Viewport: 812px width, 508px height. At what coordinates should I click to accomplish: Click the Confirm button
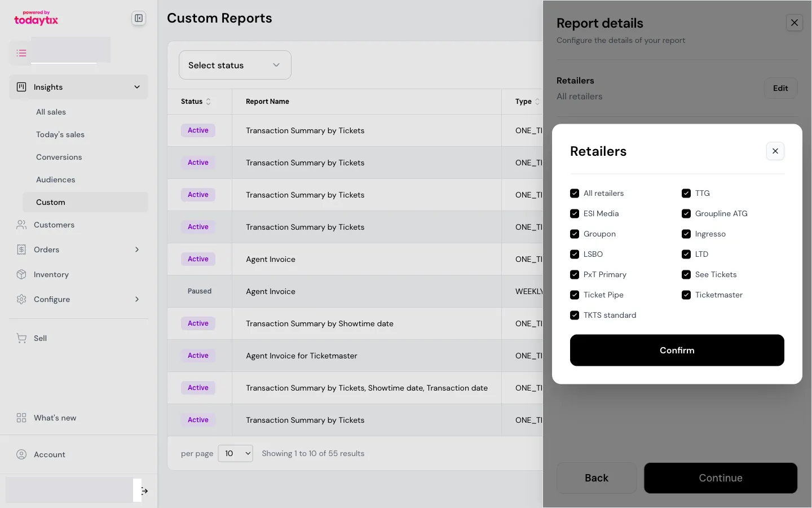point(677,350)
